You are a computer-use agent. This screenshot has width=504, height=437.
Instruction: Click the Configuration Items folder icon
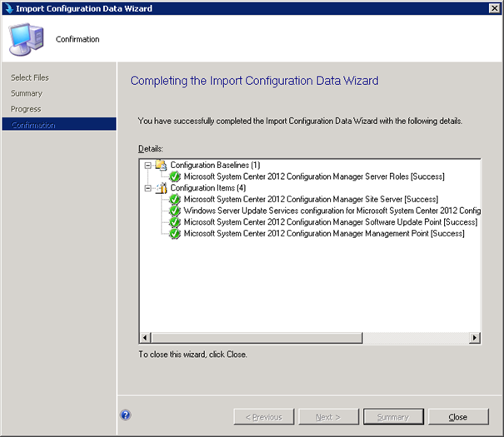(x=161, y=188)
